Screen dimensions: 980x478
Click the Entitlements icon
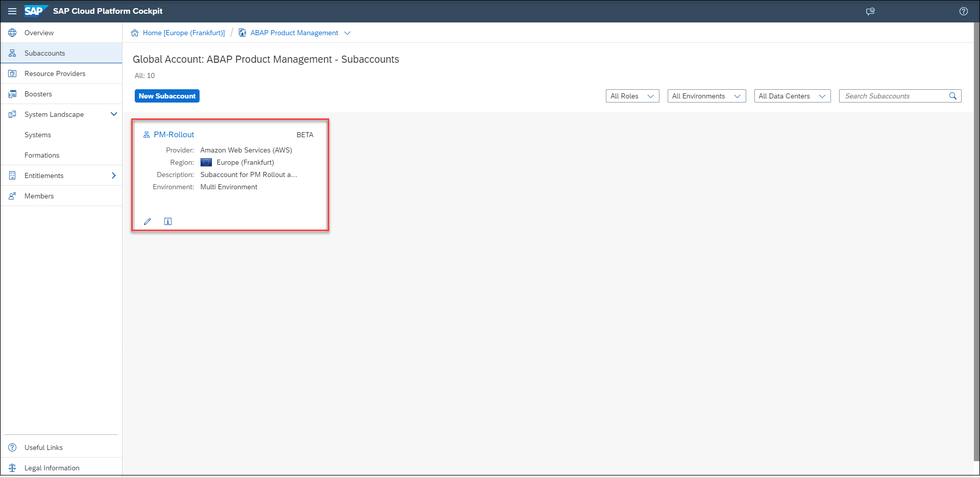pyautogui.click(x=12, y=175)
